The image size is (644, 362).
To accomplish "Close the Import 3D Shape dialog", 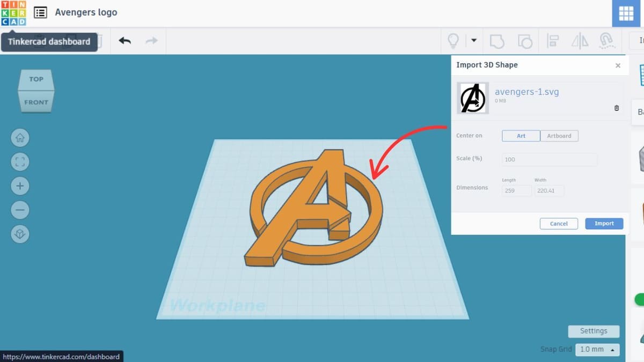I will tap(618, 65).
